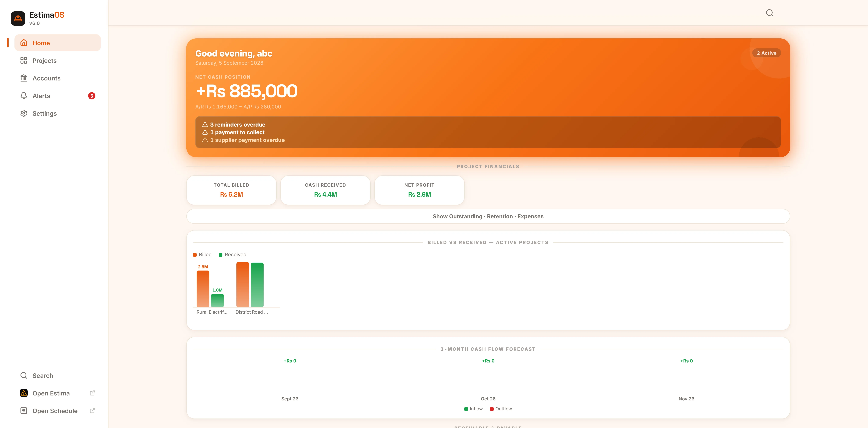The image size is (868, 428).
Task: Click warning icon beside 3 reminders overdue
Action: point(205,125)
